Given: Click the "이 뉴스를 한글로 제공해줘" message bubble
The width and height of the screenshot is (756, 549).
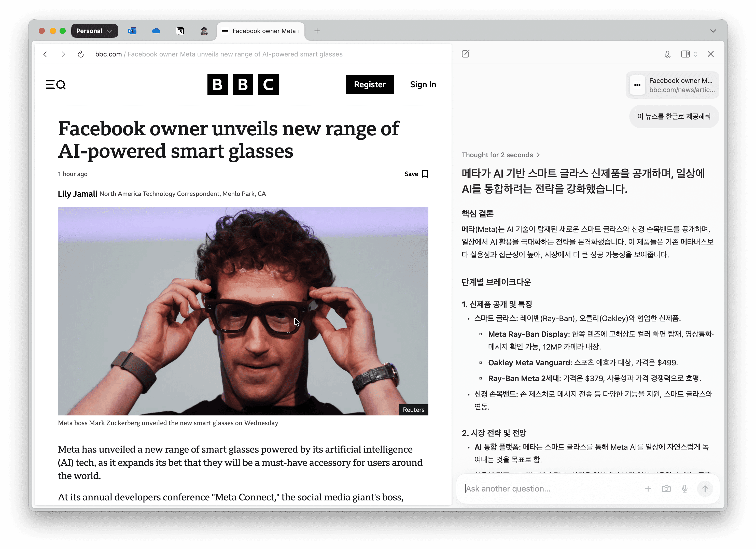Looking at the screenshot, I should coord(674,117).
